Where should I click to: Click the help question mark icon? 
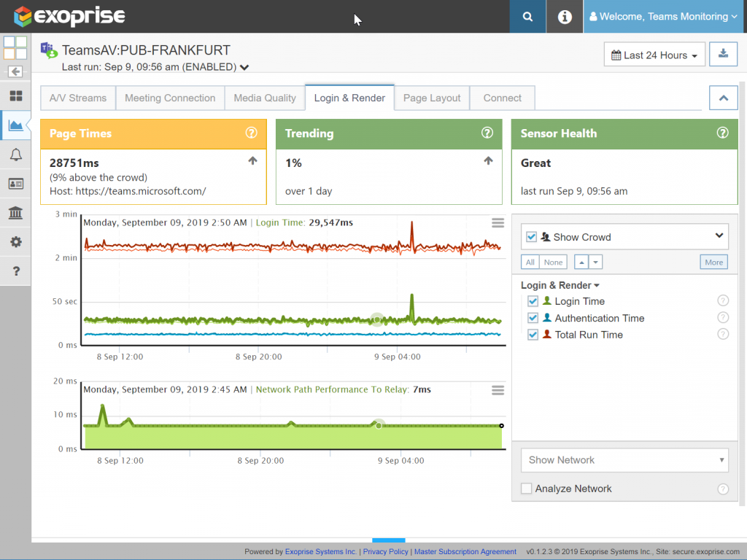pyautogui.click(x=15, y=271)
